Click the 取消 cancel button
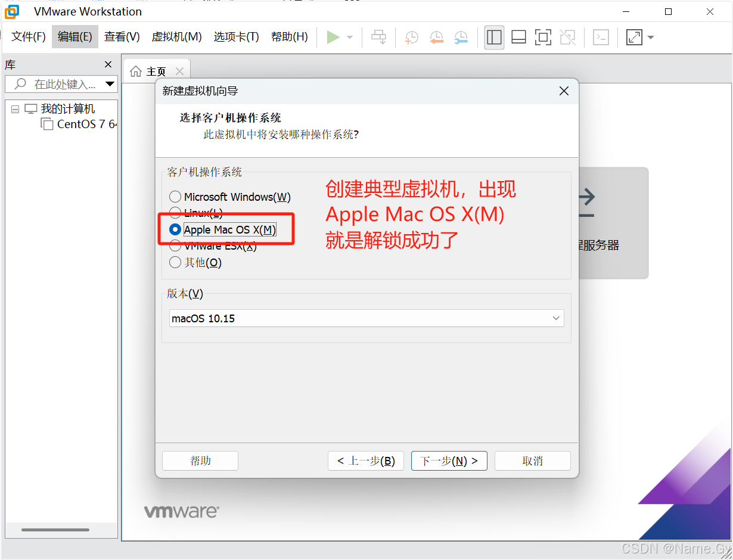This screenshot has width=733, height=560. (533, 461)
